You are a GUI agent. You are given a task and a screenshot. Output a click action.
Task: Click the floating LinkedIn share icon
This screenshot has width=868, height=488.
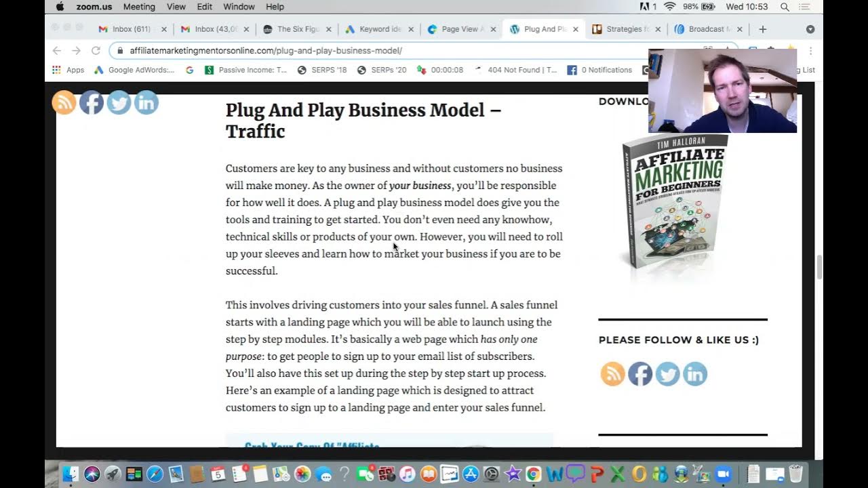click(x=146, y=102)
